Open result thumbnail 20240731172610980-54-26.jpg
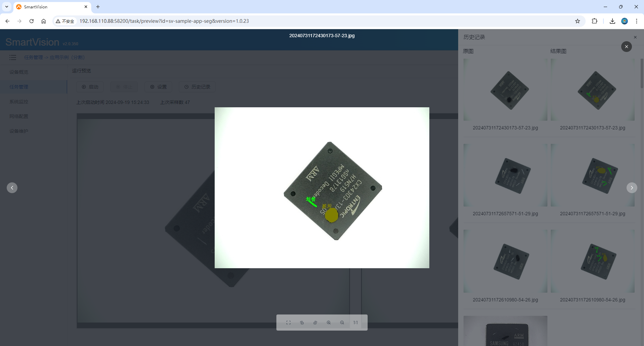644x346 pixels. 593,261
